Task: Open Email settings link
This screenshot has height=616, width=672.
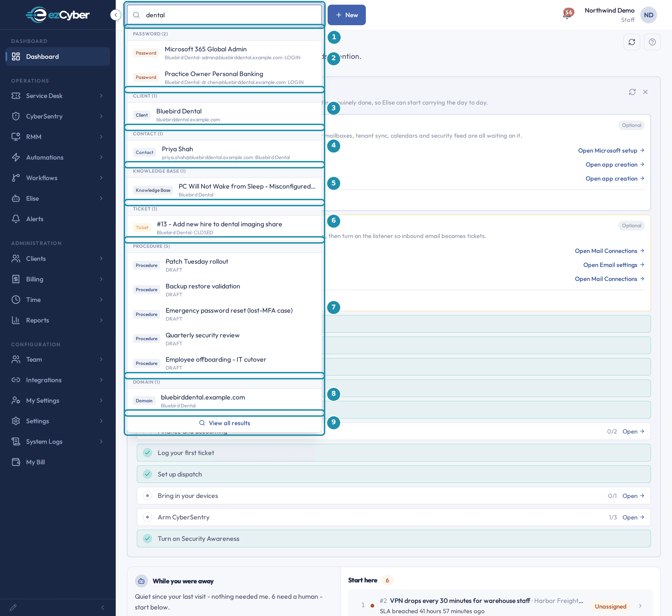Action: (613, 265)
